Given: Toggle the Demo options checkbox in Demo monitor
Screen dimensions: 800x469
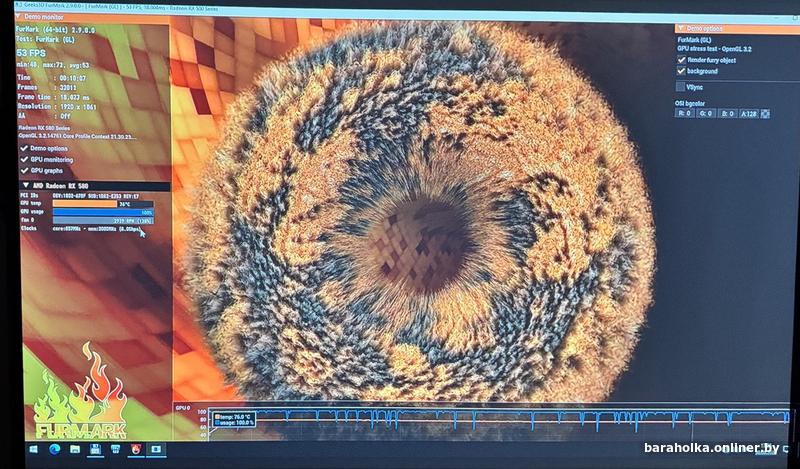Looking at the screenshot, I should click(24, 148).
